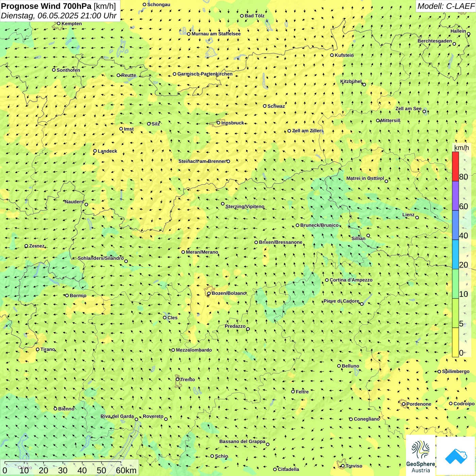Click the Sillian town marker

tap(368, 235)
